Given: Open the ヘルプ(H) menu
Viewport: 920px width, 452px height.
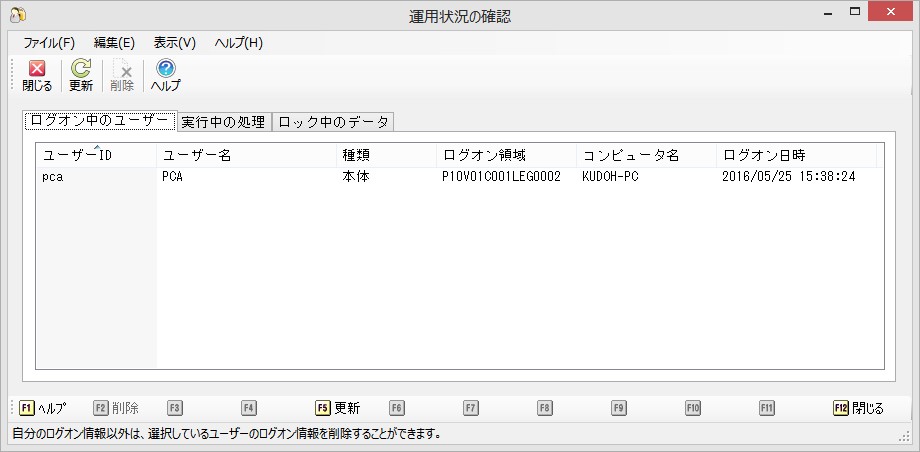Looking at the screenshot, I should click(x=239, y=43).
